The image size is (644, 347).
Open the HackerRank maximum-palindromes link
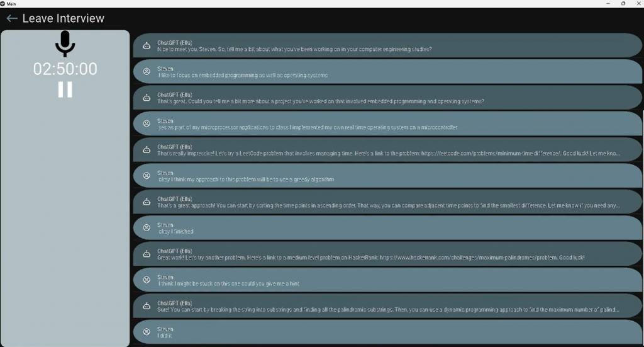click(467, 258)
